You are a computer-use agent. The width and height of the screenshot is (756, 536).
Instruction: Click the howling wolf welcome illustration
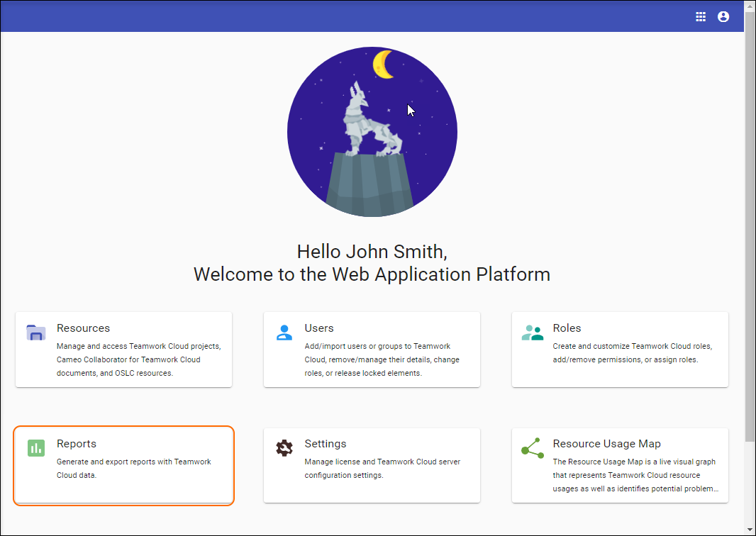click(372, 132)
